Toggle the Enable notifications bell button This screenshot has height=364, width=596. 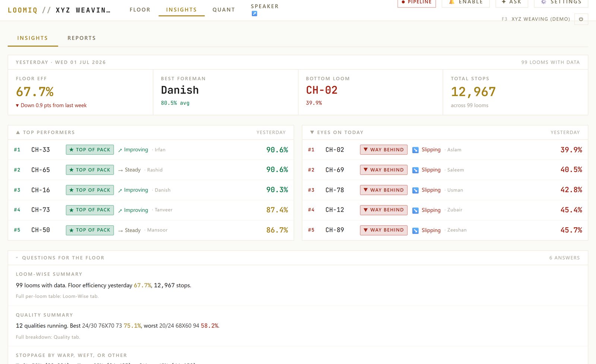(466, 3)
